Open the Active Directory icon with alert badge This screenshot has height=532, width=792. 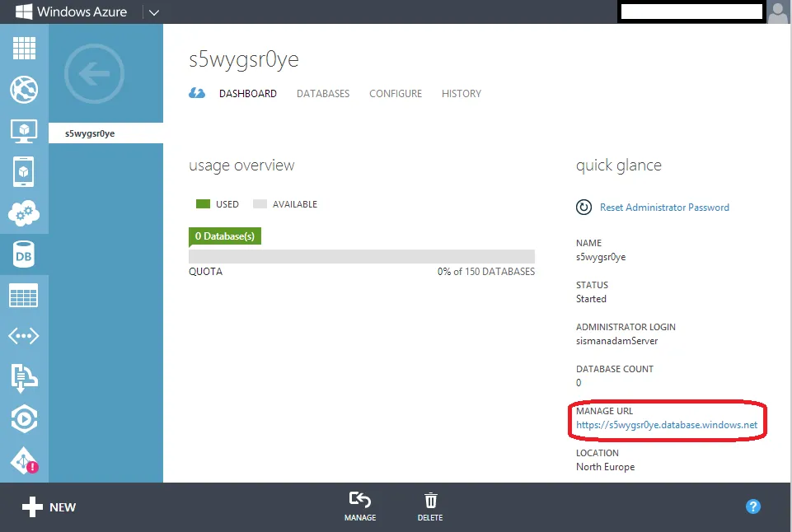24,460
